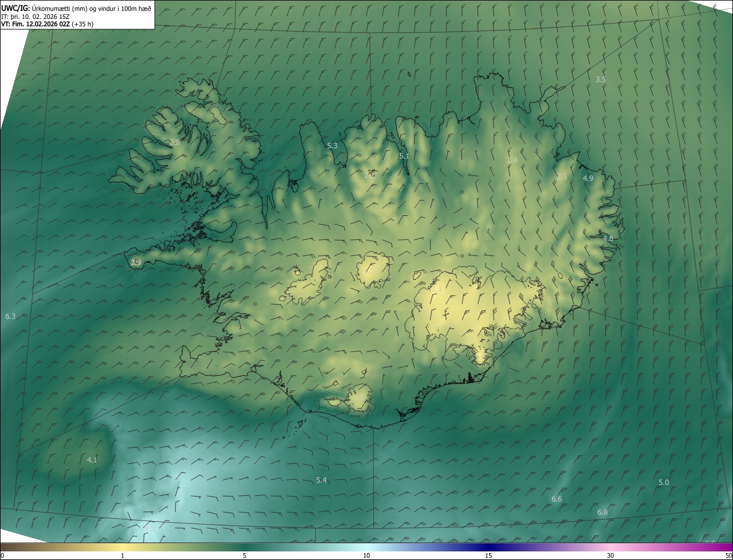Click the 4.1 value southwest of Iceland
The height and width of the screenshot is (560, 733).
pos(92,460)
